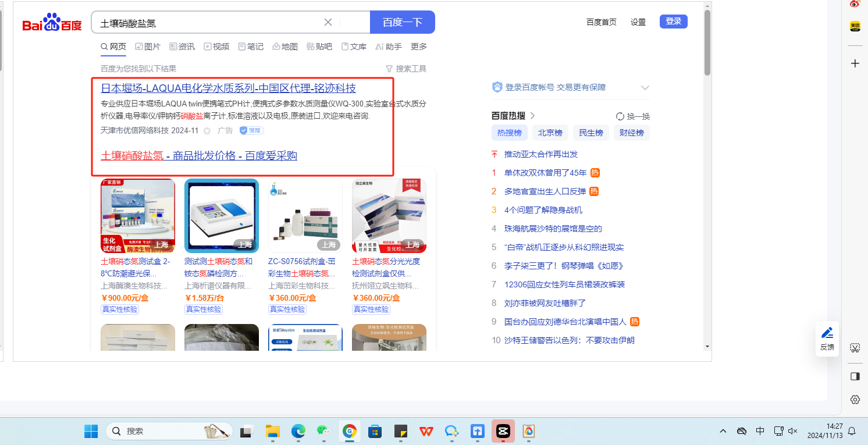This screenshot has width=868, height=445.
Task: Open the ¥900.00 土壤硝态氮测试盒 product thumbnail
Action: tap(138, 216)
